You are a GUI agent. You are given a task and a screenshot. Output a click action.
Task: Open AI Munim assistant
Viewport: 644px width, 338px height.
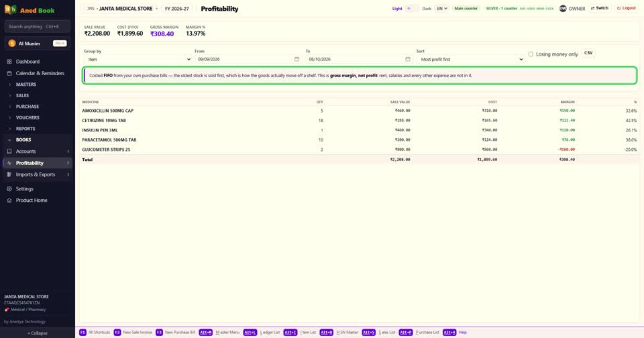pos(38,44)
